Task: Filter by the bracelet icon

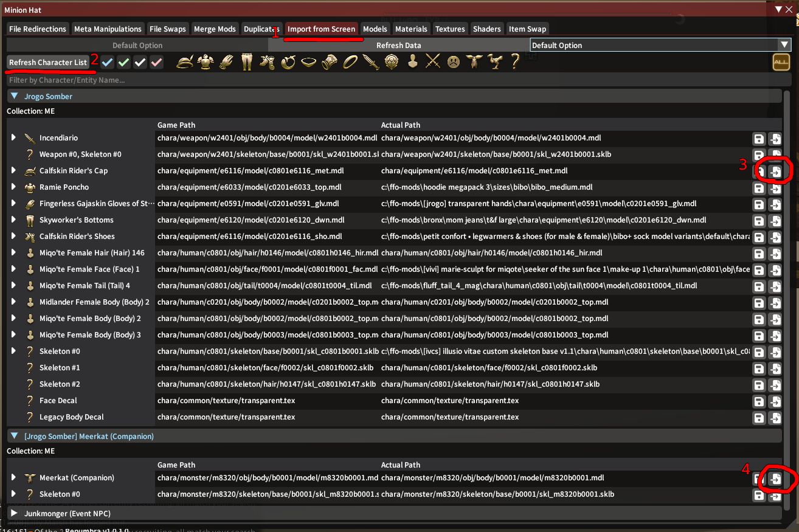Action: [x=329, y=61]
